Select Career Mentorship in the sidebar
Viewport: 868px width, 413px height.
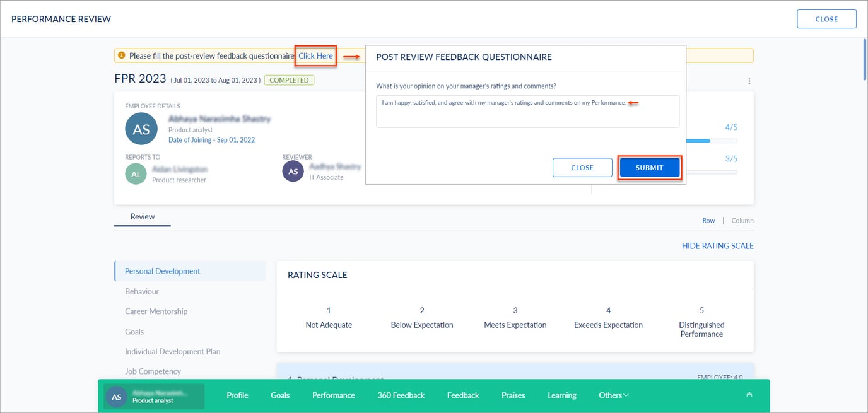(x=156, y=311)
